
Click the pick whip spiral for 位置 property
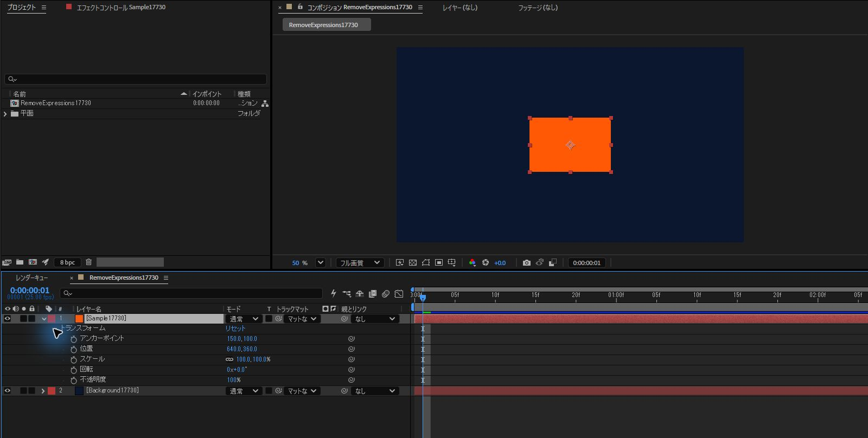(x=352, y=349)
